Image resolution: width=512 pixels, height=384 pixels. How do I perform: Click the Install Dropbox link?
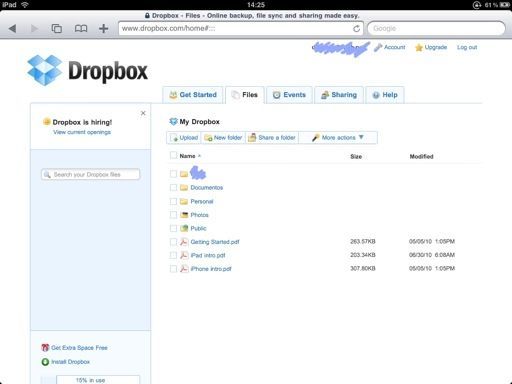pos(70,362)
